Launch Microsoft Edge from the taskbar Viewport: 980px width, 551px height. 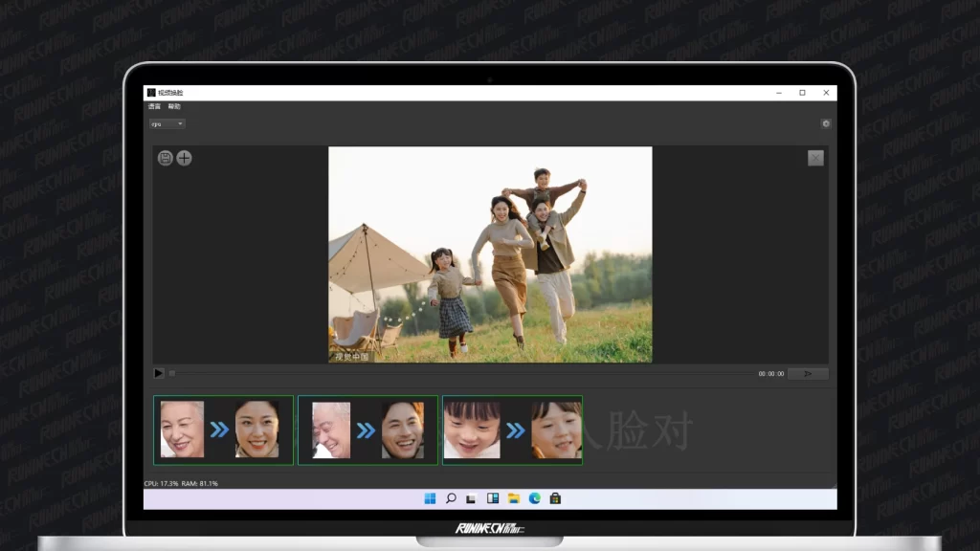point(534,498)
